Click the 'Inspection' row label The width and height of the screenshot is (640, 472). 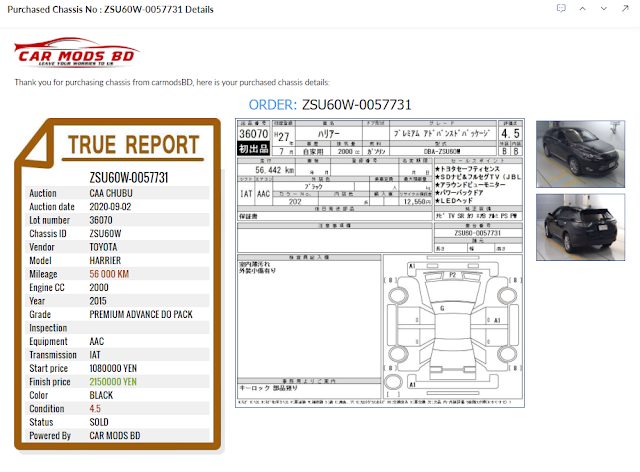pos(48,328)
